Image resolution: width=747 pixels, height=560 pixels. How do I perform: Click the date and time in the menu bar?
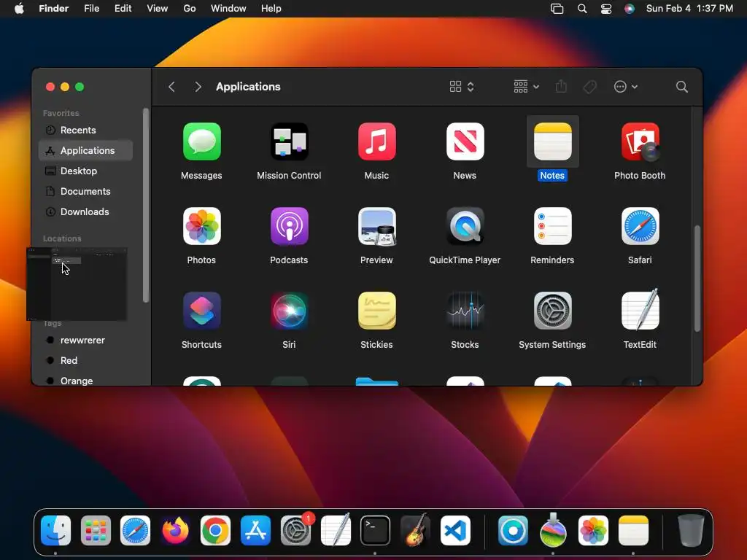(689, 9)
